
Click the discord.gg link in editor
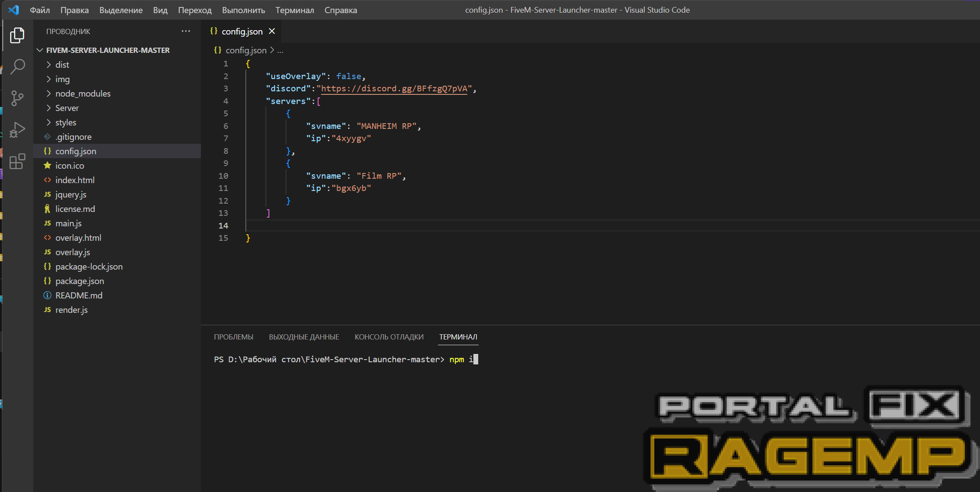394,89
